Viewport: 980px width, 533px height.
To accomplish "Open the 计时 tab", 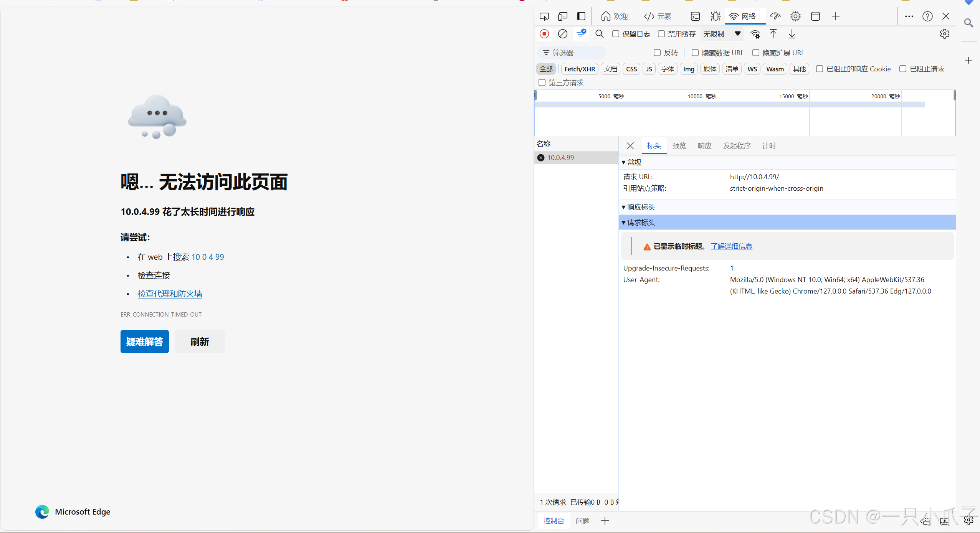I will (x=769, y=146).
